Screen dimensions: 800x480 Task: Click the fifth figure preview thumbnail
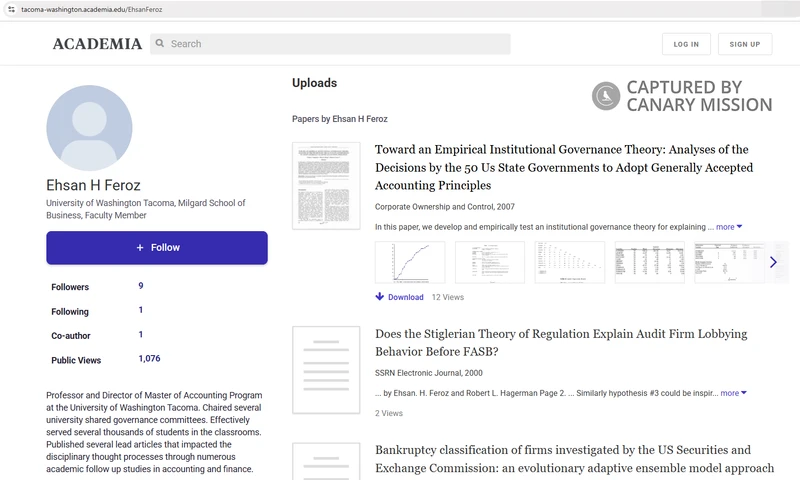click(730, 262)
